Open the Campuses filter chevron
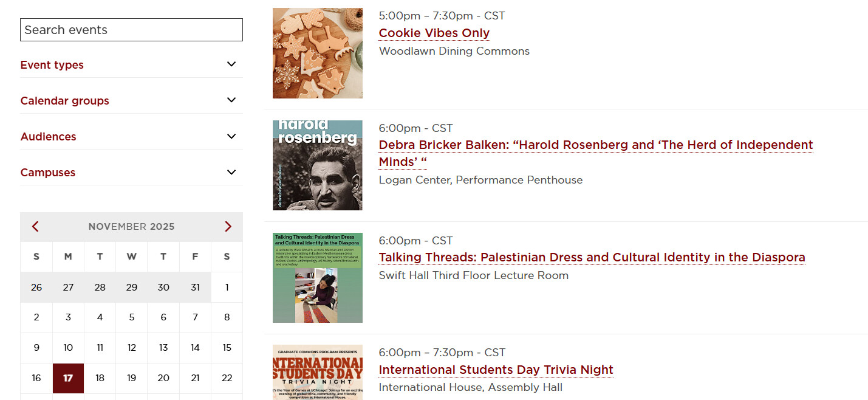Viewport: 868px width, 400px height. pos(231,172)
